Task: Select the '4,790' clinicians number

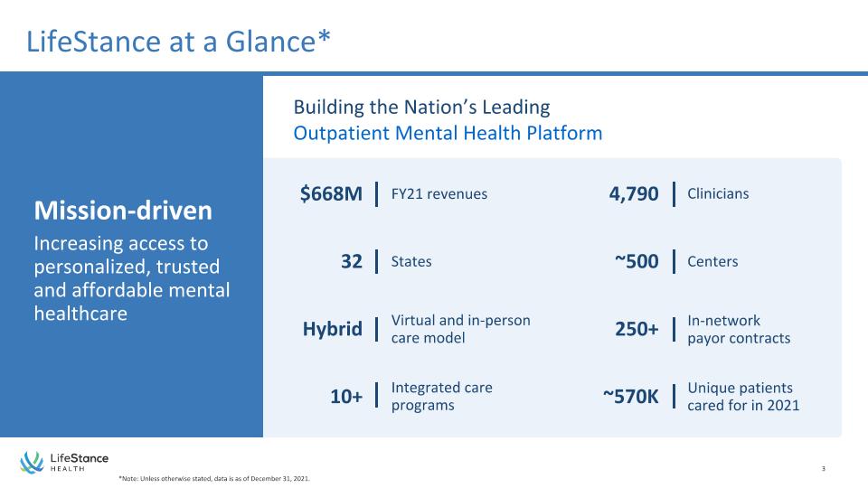Action: (x=634, y=193)
